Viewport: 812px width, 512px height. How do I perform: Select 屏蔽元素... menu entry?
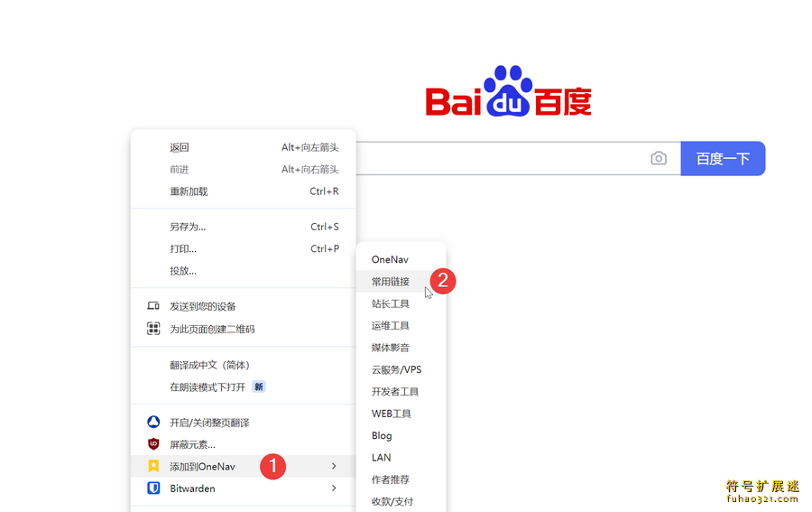click(244, 444)
